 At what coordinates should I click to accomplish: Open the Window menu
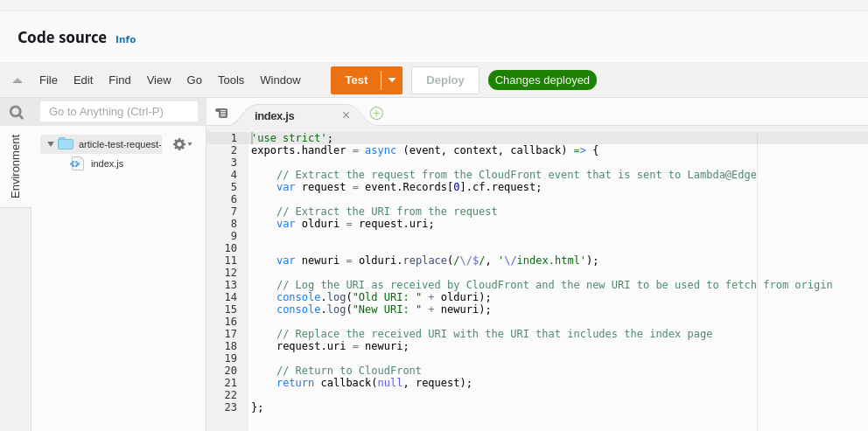(x=280, y=80)
